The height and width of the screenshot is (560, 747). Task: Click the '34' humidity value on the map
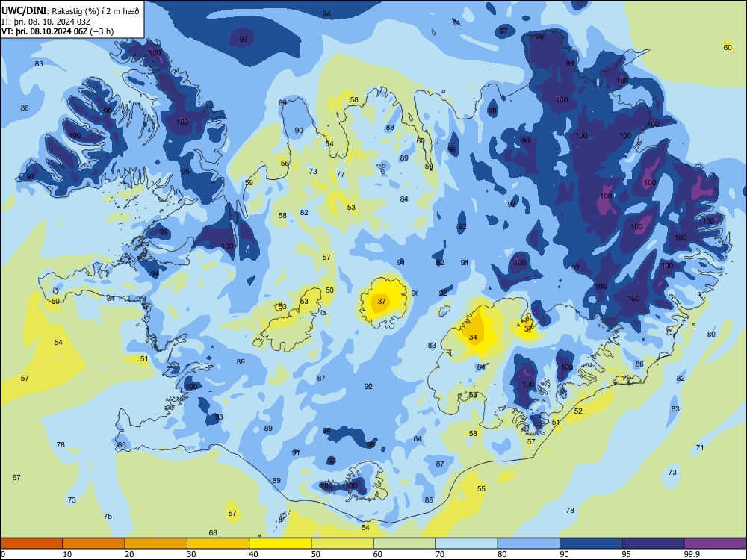[473, 337]
